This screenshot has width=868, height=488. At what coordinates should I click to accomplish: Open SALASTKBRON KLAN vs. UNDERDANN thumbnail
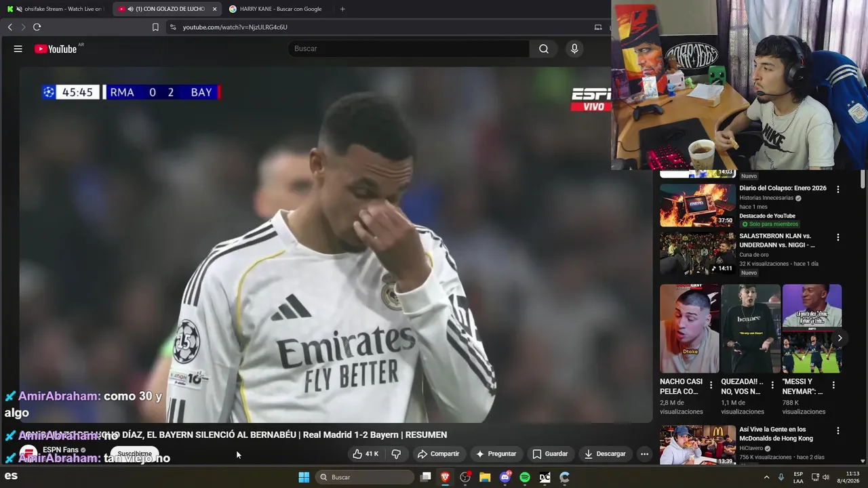click(698, 253)
